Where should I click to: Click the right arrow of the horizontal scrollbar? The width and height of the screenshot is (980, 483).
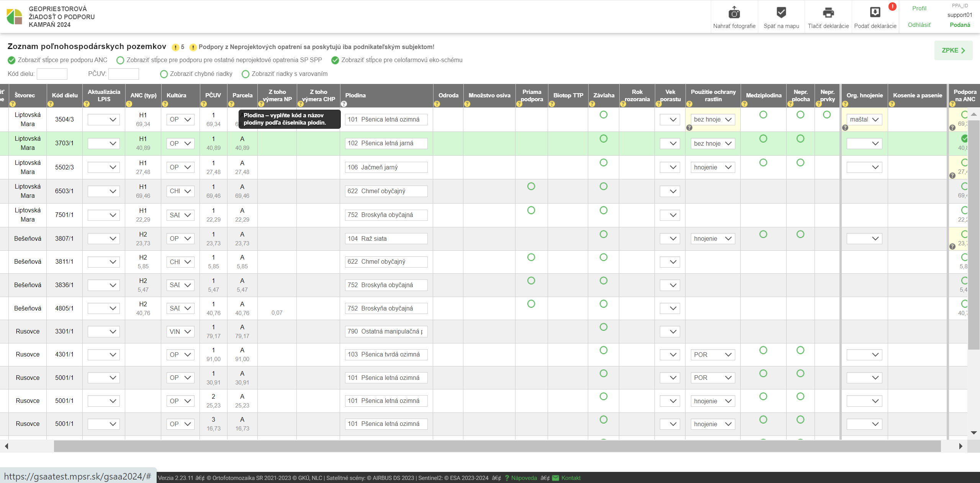960,446
